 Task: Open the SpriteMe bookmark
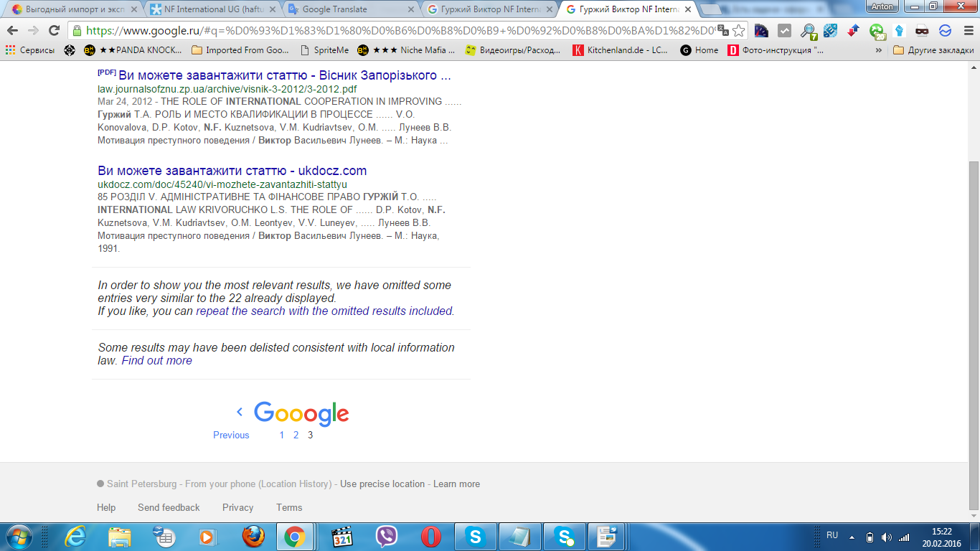[x=324, y=50]
